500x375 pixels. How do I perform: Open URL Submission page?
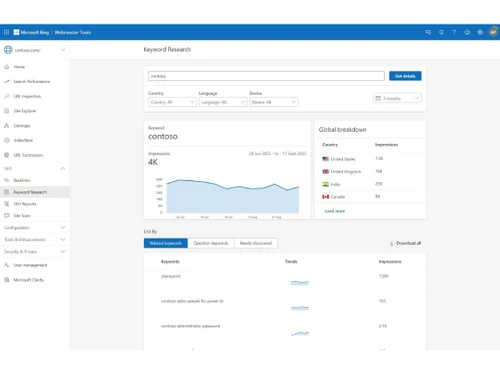[x=28, y=155]
